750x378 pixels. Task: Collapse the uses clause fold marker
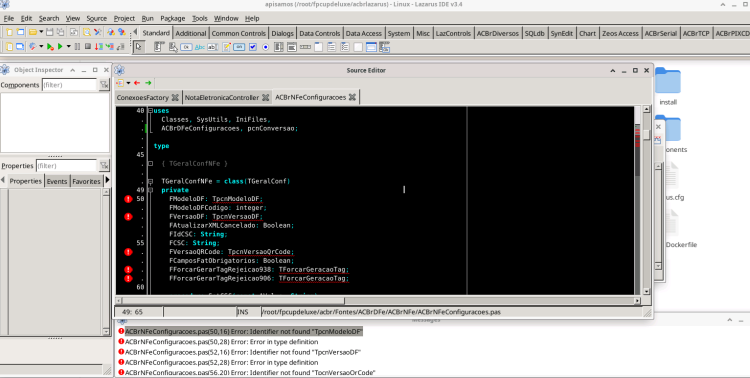pos(150,111)
